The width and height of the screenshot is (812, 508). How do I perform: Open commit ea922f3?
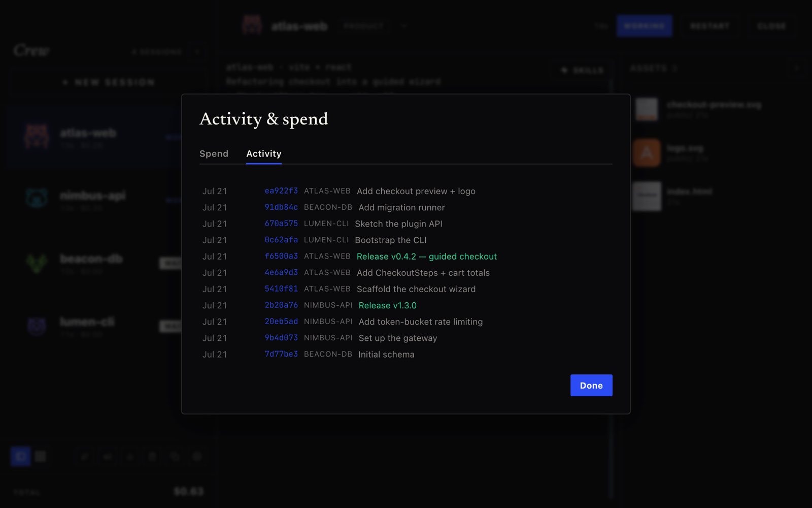tap(281, 191)
